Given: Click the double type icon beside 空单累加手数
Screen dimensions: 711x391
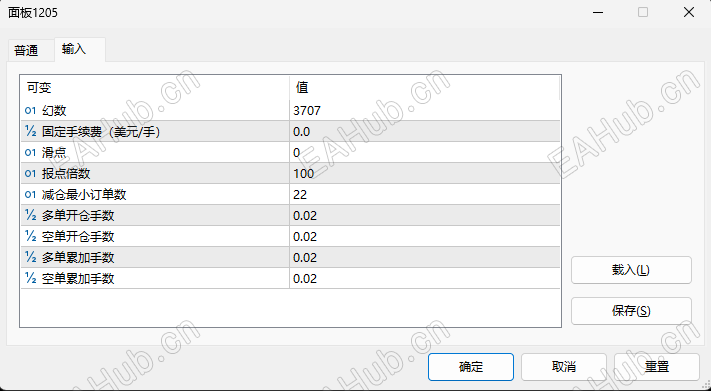Looking at the screenshot, I should tap(30, 278).
